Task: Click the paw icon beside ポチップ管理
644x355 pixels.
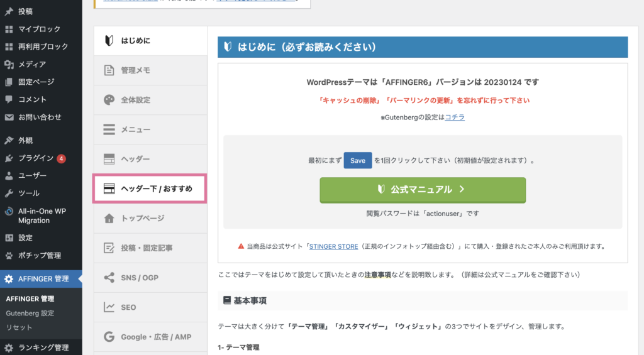Action: 9,255
